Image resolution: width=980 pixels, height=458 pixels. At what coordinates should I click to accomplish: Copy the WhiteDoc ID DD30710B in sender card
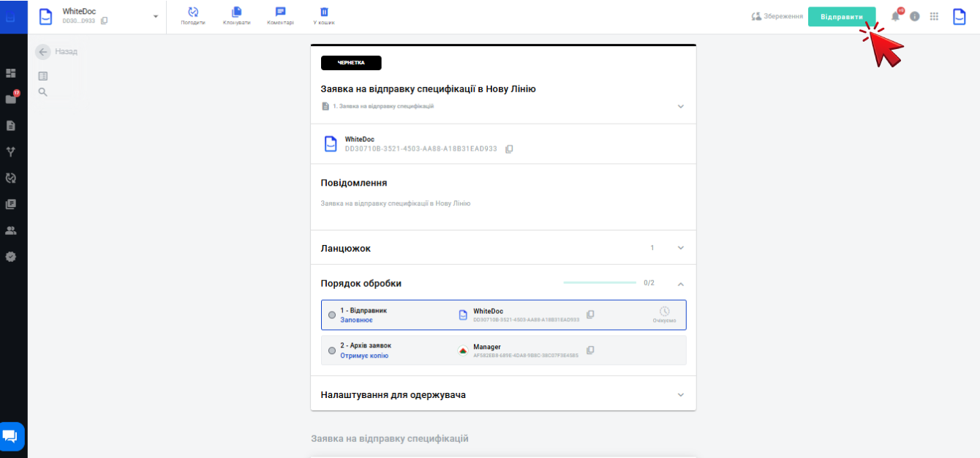click(510, 149)
